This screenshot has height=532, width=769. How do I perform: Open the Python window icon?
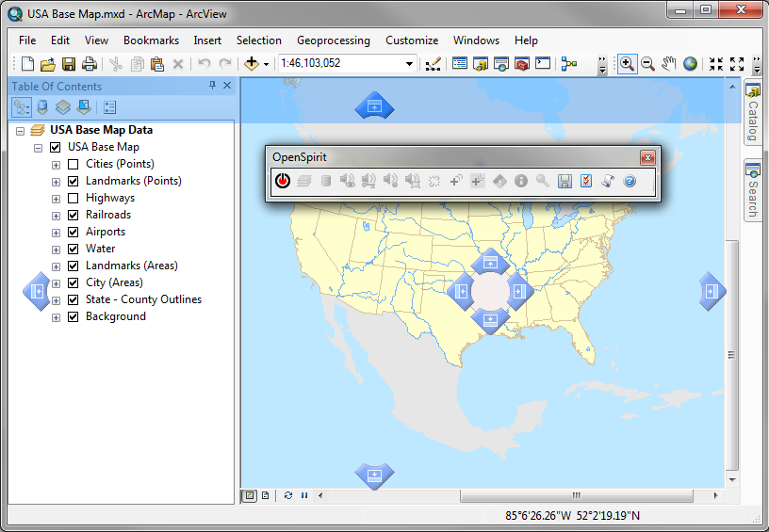543,63
